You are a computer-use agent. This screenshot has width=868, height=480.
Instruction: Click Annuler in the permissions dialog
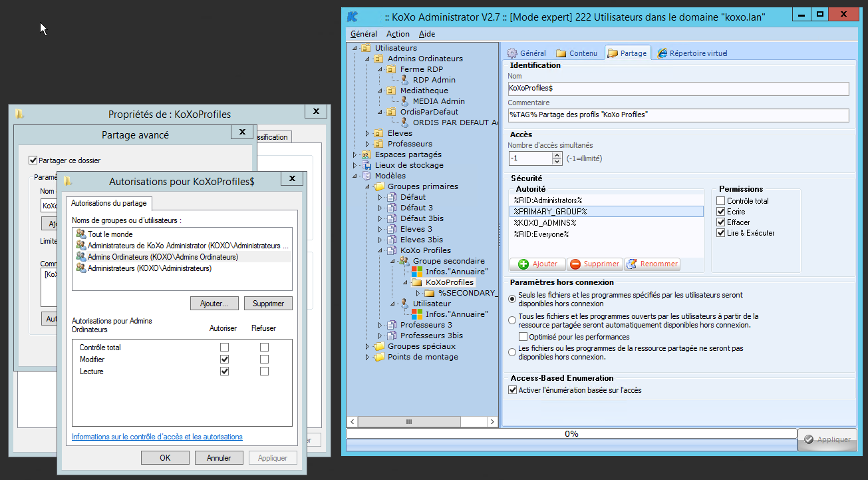pos(219,458)
